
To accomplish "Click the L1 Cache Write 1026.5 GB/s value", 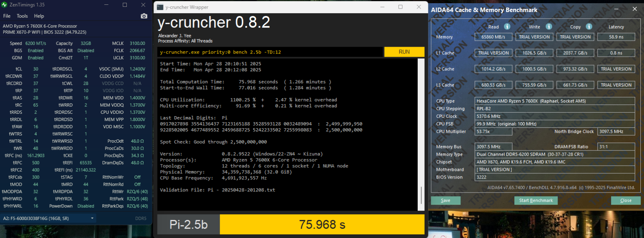I will [x=534, y=53].
